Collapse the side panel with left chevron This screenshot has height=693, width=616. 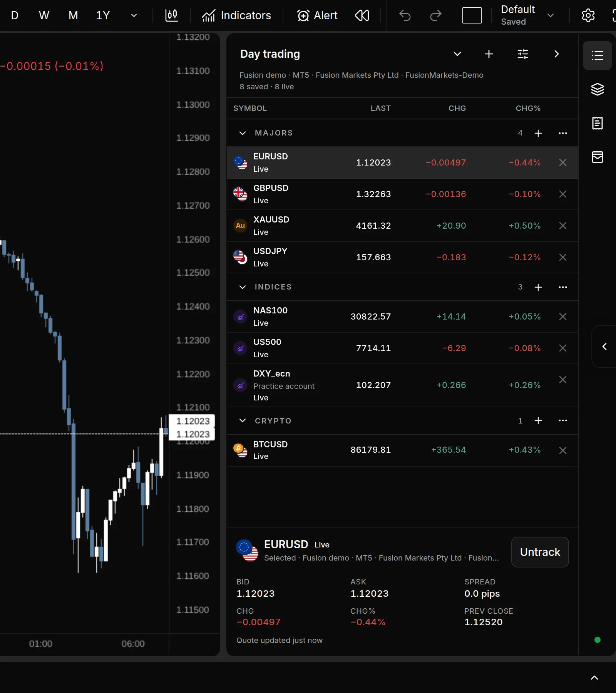604,346
